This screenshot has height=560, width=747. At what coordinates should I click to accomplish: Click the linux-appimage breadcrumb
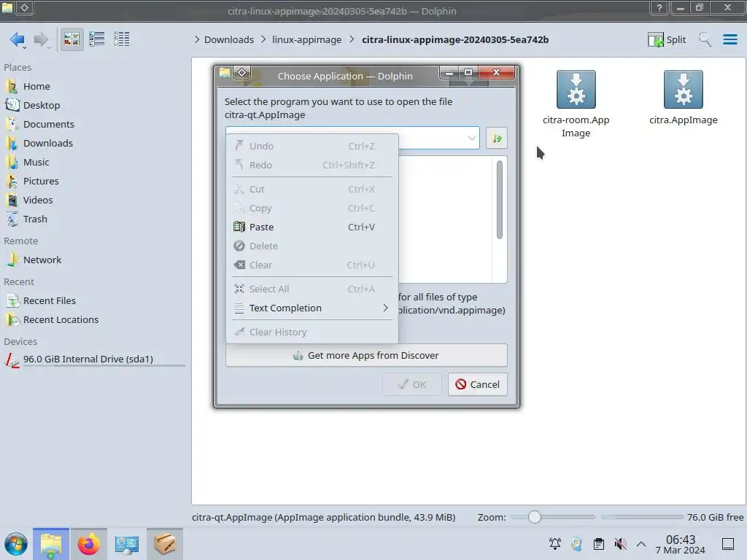coord(307,39)
